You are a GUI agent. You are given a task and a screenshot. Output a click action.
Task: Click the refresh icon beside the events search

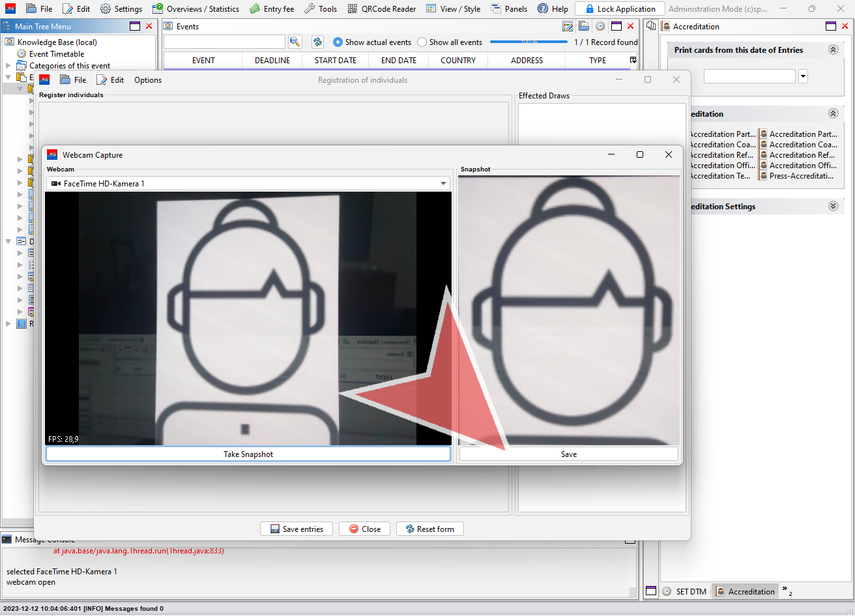(317, 42)
